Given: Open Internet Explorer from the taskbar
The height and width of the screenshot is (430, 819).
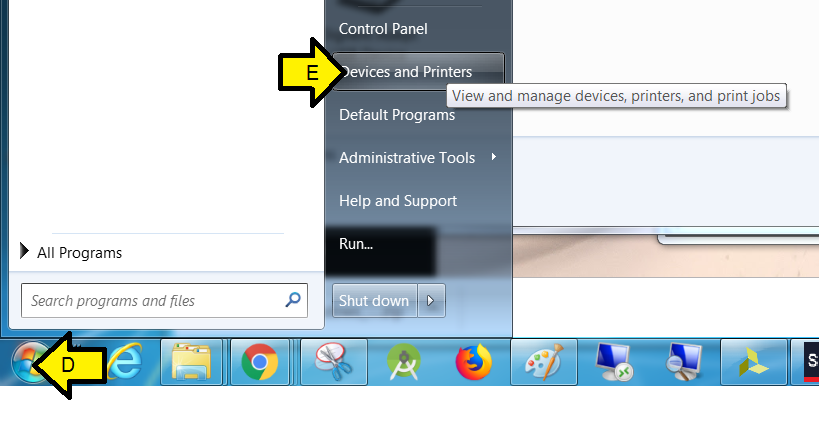Looking at the screenshot, I should (125, 362).
